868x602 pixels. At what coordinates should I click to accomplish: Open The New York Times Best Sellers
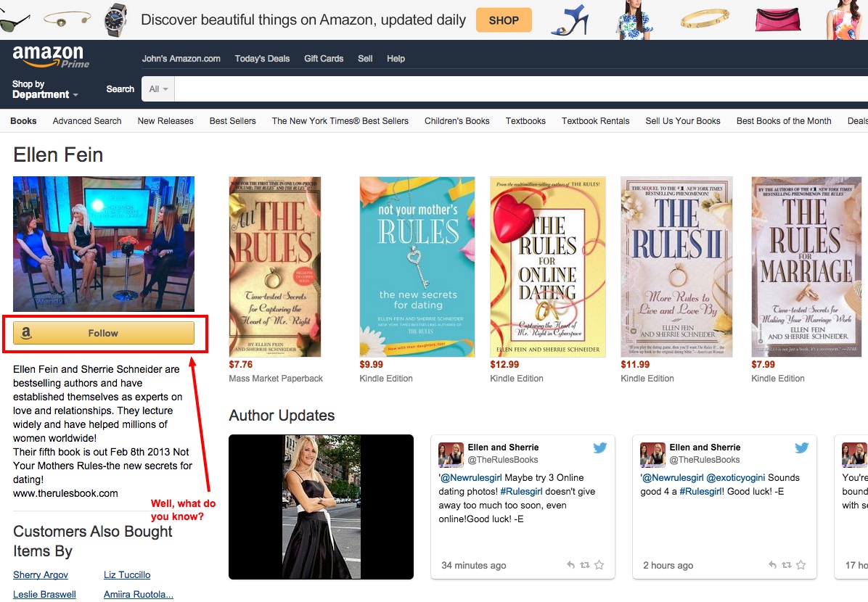click(x=340, y=121)
